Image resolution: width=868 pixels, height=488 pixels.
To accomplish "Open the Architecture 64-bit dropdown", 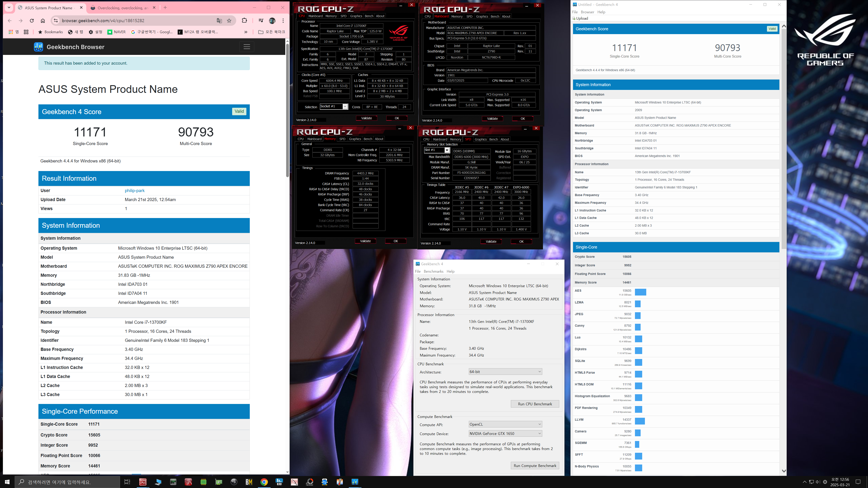I will pos(505,372).
